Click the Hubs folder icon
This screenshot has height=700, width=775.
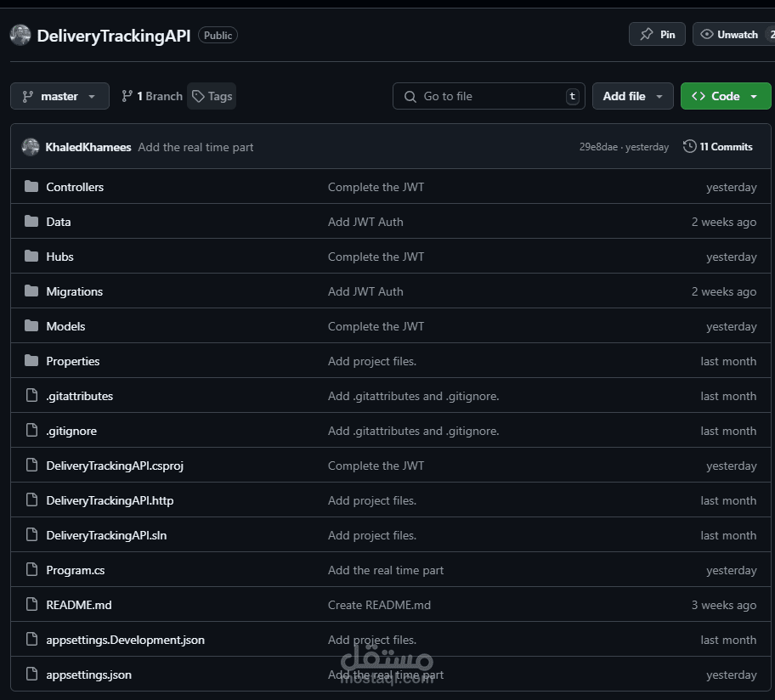point(31,256)
